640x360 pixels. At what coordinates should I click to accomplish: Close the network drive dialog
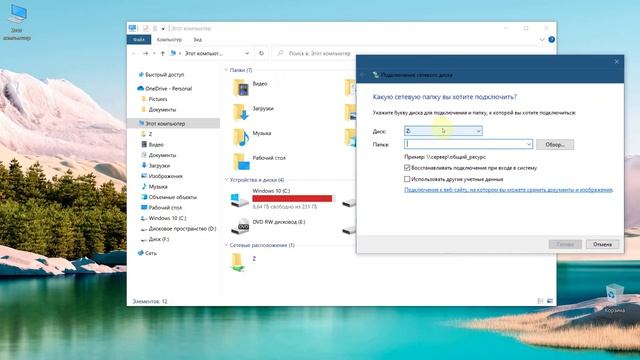click(616, 62)
